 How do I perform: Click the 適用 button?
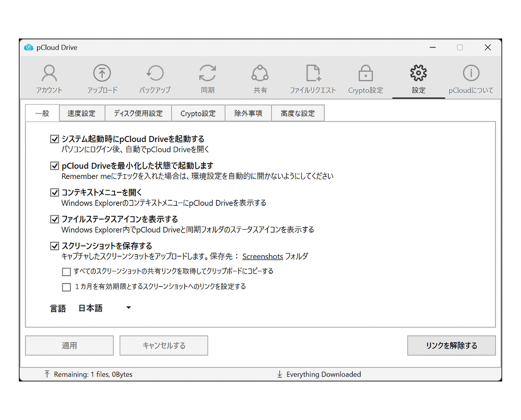(x=69, y=346)
